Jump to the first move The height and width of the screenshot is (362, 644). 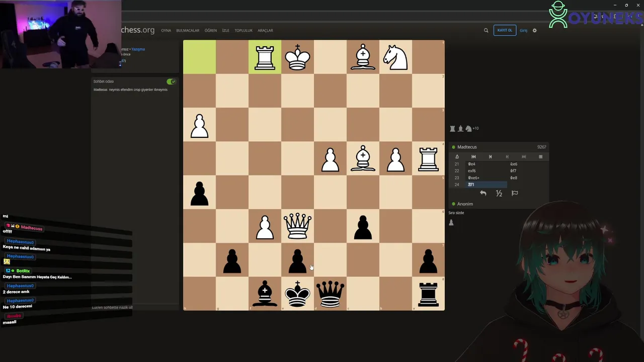pos(473,156)
